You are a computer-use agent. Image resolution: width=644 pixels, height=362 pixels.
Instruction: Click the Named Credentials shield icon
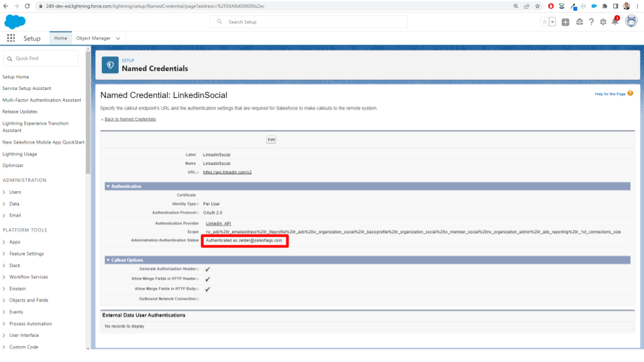(110, 65)
